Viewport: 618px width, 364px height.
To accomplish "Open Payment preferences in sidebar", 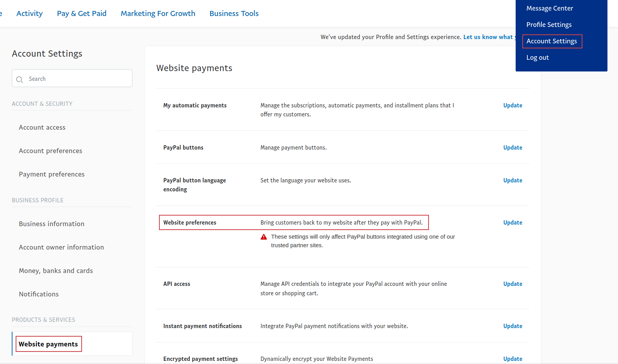I will (52, 174).
